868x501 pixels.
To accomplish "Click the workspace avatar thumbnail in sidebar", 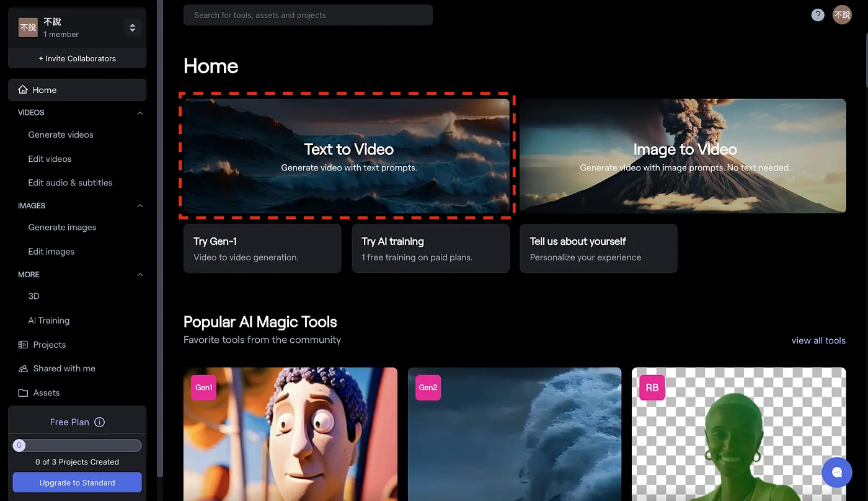I will [28, 27].
